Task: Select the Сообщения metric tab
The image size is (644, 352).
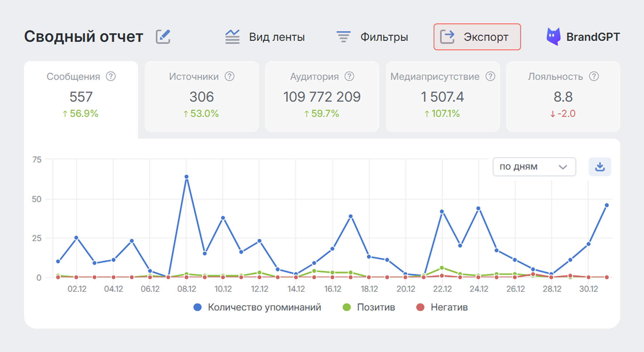Action: tap(81, 96)
